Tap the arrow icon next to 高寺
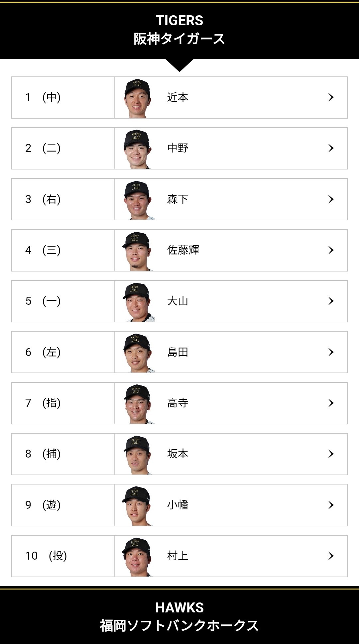The height and width of the screenshot is (644, 359). coord(331,403)
